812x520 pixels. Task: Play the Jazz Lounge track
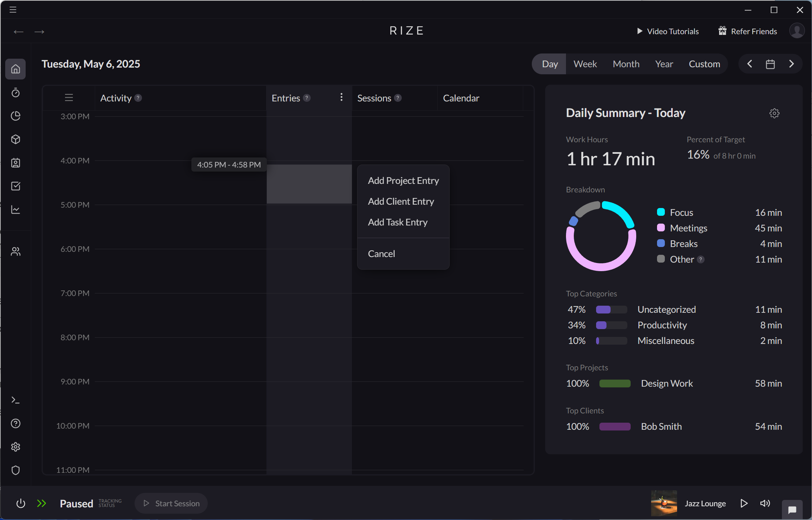[x=744, y=503]
